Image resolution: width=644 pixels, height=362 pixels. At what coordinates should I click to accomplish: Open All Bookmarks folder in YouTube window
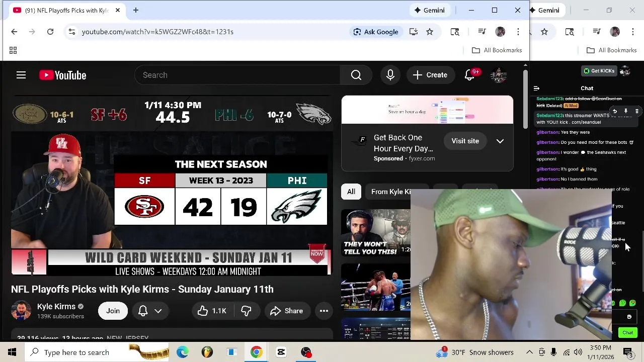[497, 50]
